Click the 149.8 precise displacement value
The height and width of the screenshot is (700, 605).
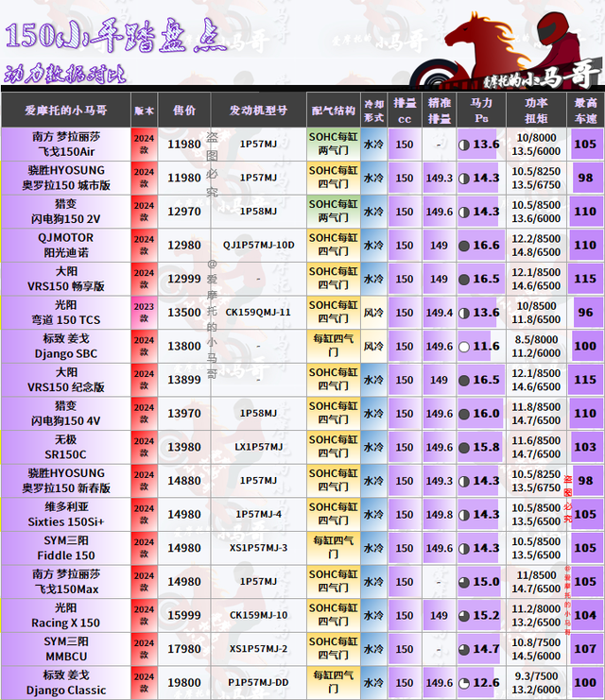coord(440,515)
